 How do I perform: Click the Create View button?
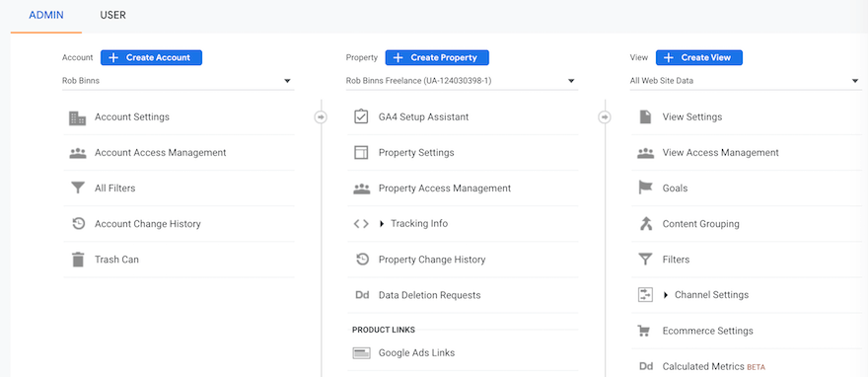tap(699, 57)
